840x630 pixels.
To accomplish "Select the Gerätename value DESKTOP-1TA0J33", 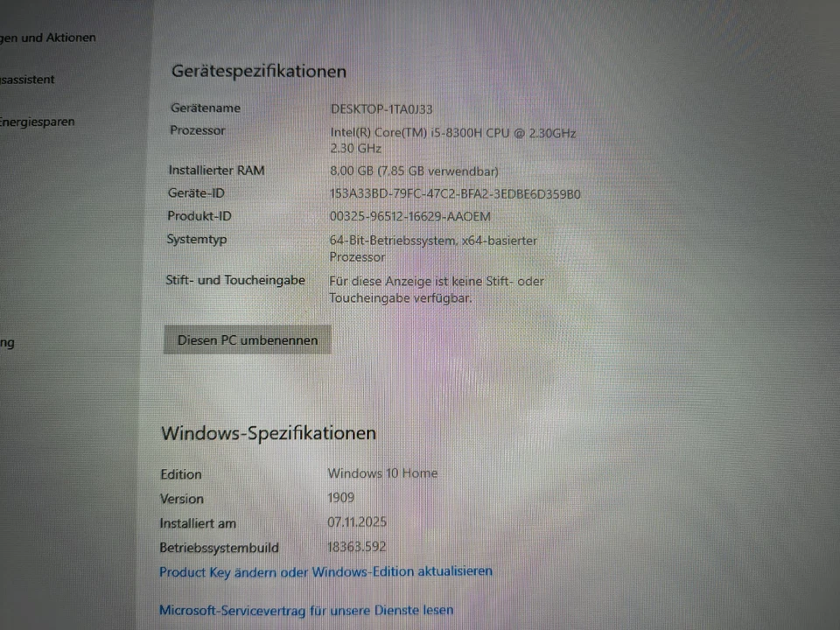I will coord(380,108).
